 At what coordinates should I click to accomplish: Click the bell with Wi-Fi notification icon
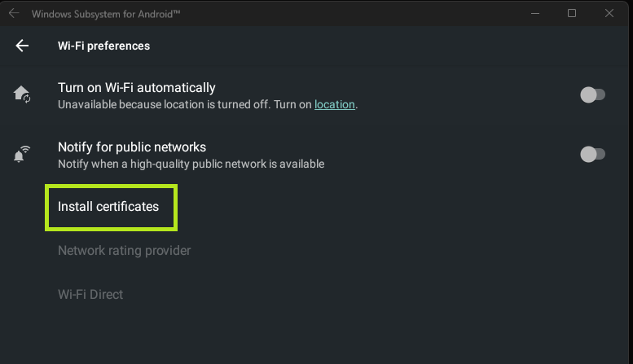pyautogui.click(x=22, y=154)
